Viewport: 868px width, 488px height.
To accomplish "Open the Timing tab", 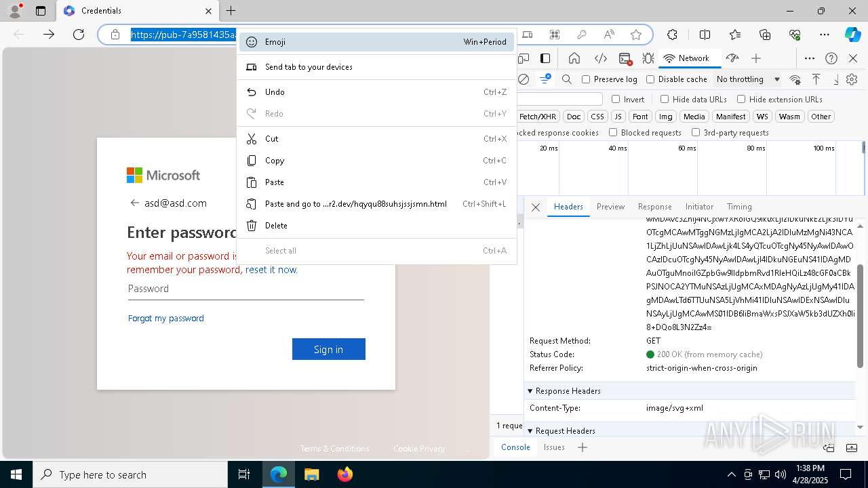I will [x=739, y=207].
